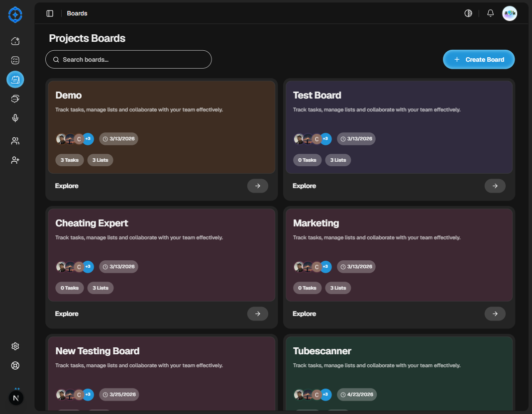The image size is (532, 414).
Task: Click the C member avatar on Tubescanner card
Action: pos(317,395)
